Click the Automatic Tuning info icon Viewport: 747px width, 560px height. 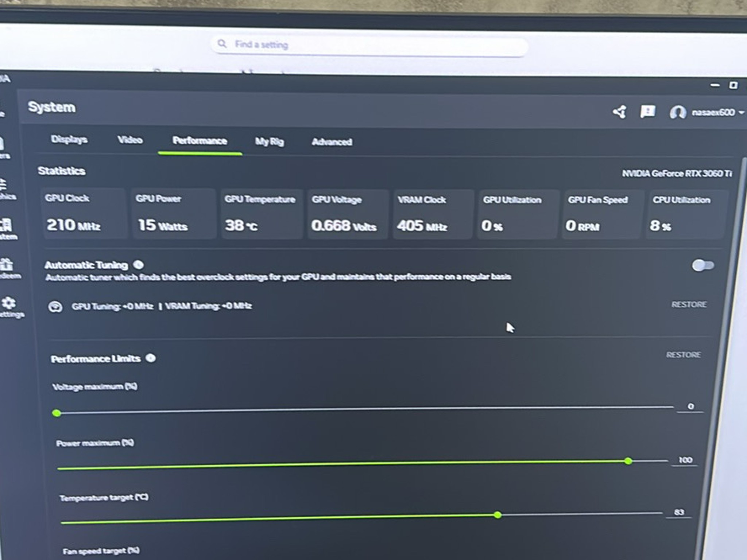pos(138,265)
